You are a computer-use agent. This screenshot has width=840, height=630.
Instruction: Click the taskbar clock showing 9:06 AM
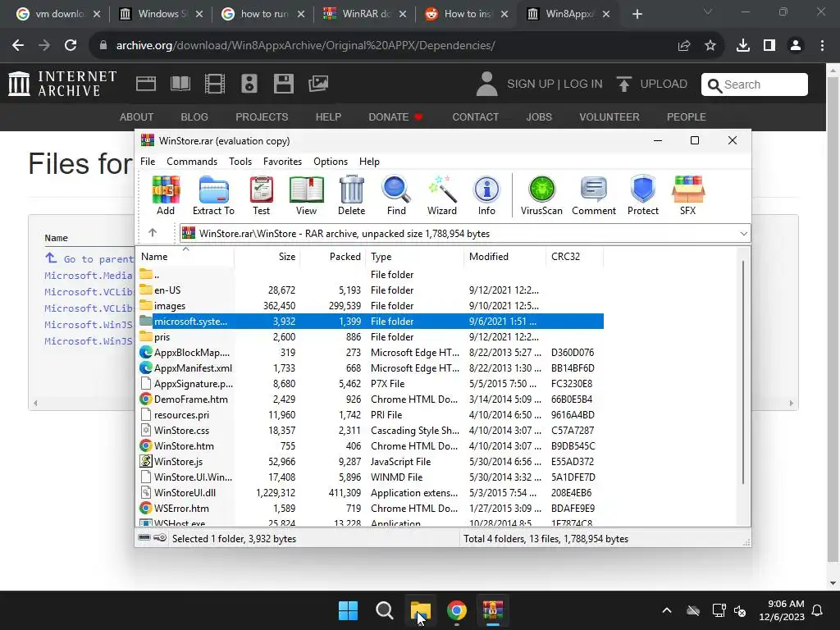782,610
